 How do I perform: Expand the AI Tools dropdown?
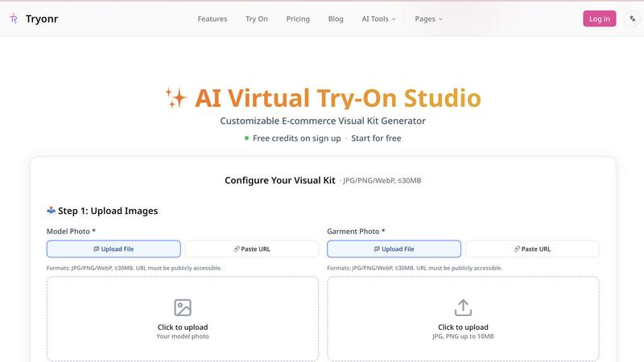pyautogui.click(x=378, y=19)
